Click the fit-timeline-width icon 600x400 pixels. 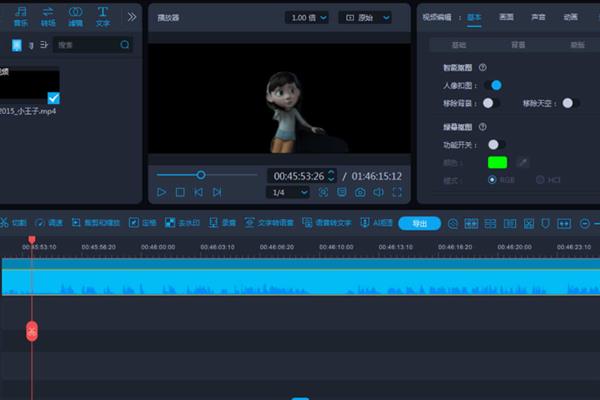[x=564, y=224]
